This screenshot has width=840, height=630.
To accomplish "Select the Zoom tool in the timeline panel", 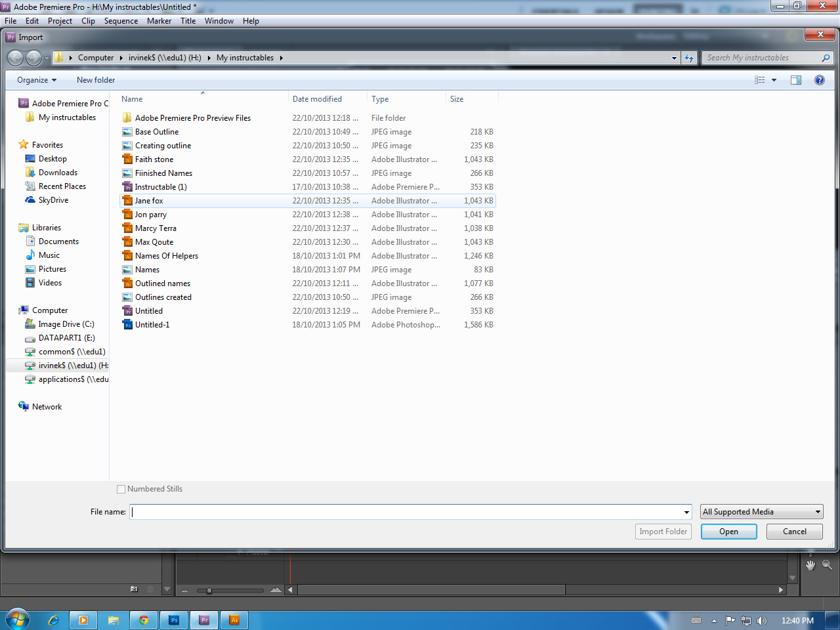I will 828,565.
